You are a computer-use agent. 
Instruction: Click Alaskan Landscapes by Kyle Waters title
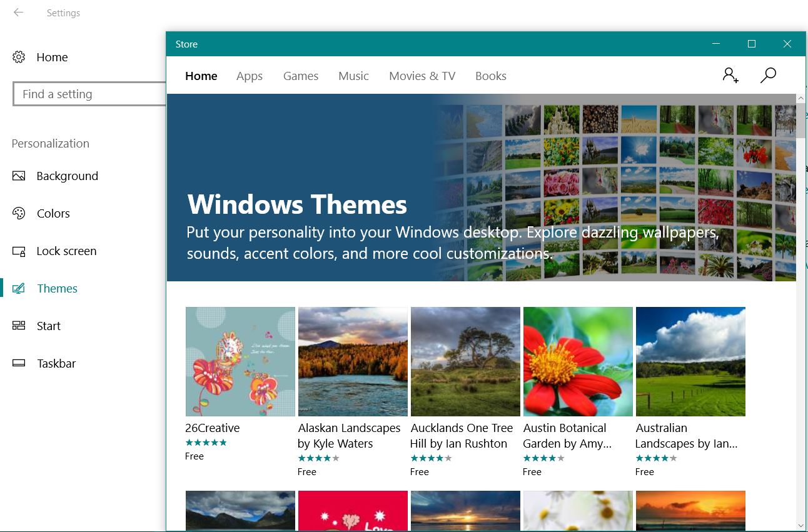[349, 436]
